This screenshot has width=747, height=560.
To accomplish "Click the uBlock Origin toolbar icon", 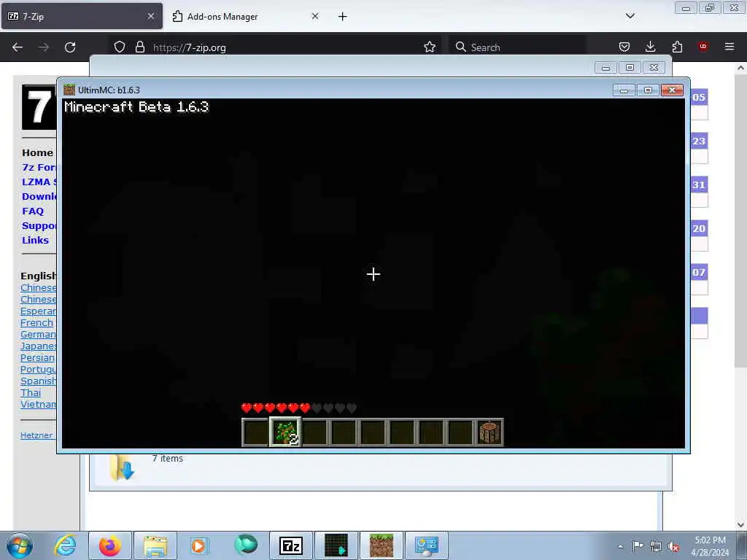I will pos(703,47).
